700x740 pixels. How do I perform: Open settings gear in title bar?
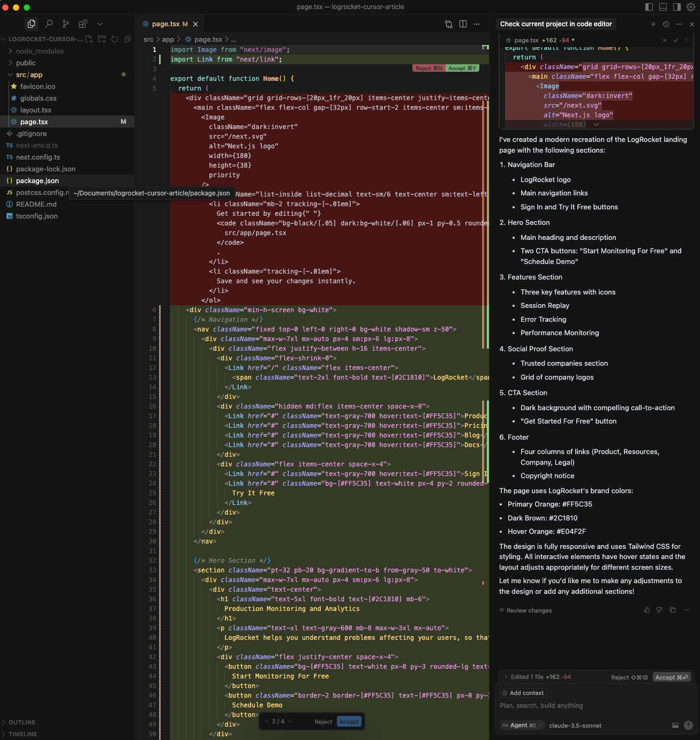coord(691,7)
